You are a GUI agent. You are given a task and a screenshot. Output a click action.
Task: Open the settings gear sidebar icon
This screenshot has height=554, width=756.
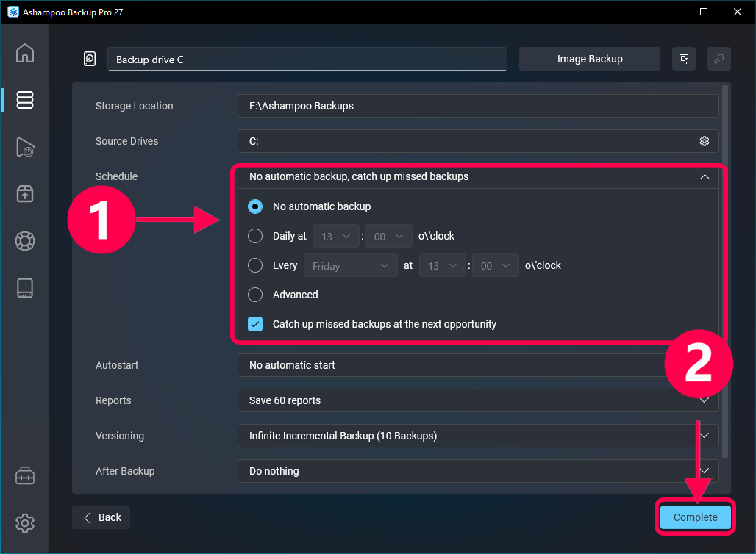coord(24,522)
